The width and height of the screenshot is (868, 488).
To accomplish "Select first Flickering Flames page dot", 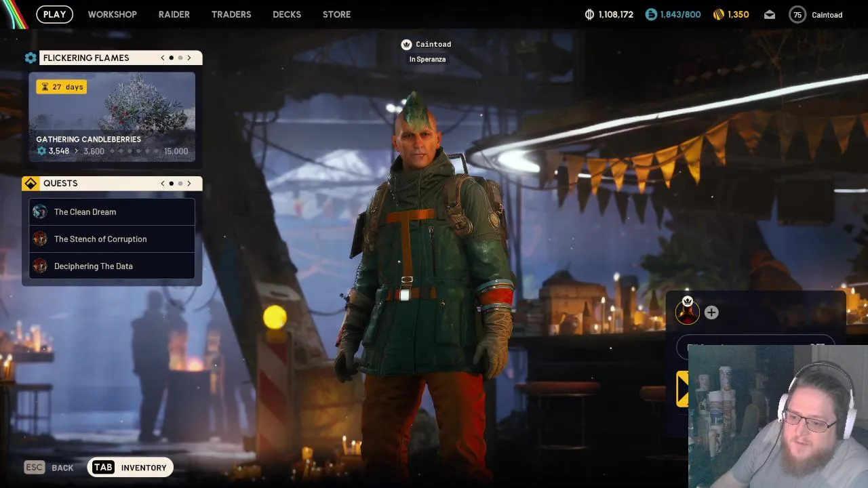I will click(172, 58).
